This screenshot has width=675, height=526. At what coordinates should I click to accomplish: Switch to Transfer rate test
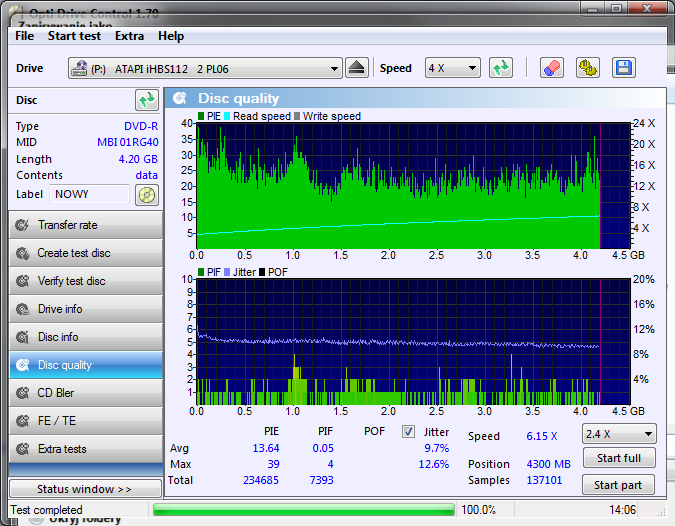pos(86,225)
